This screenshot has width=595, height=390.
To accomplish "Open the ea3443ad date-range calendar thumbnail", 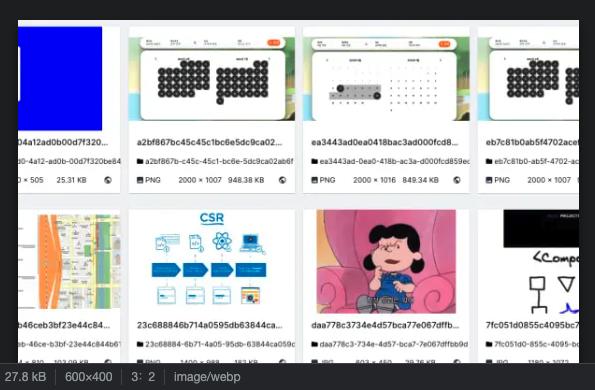I will [386, 79].
